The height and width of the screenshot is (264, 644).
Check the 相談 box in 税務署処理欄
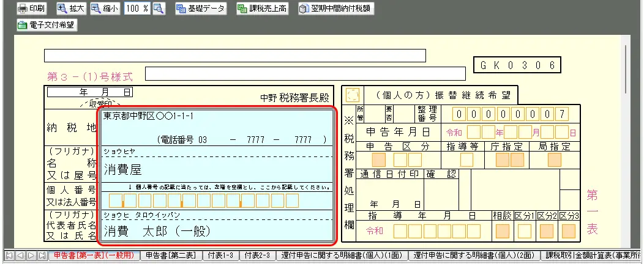502,231
